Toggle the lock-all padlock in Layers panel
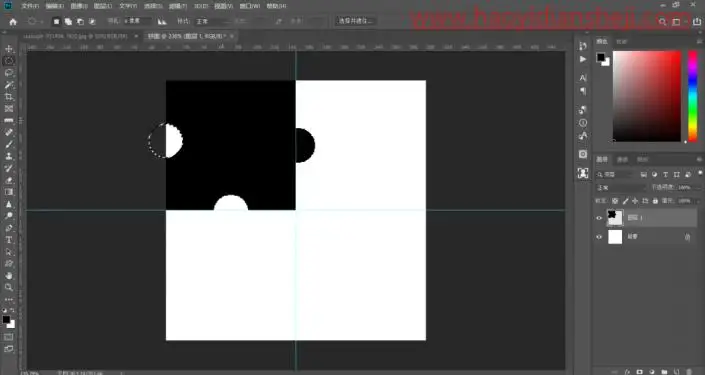Image resolution: width=705 pixels, height=375 pixels. 656,201
